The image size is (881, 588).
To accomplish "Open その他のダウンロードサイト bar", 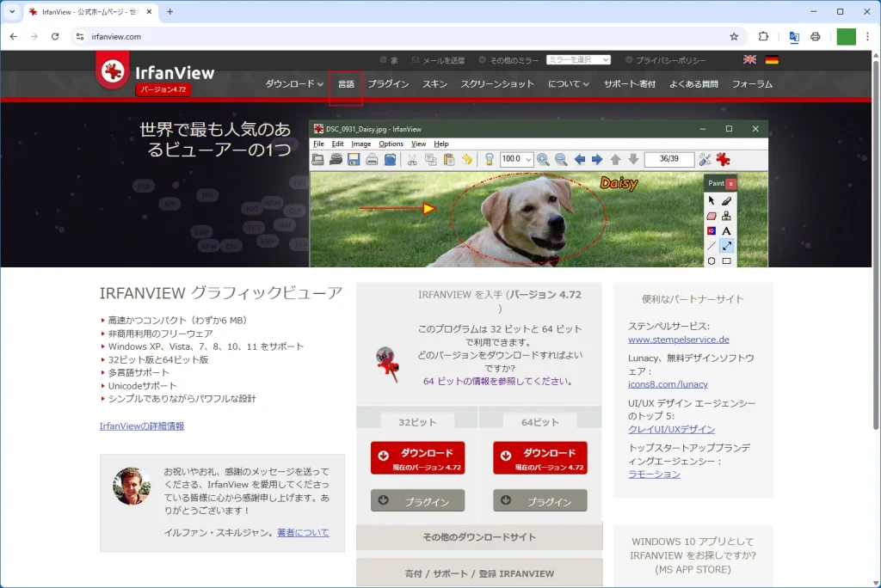I will tap(479, 537).
